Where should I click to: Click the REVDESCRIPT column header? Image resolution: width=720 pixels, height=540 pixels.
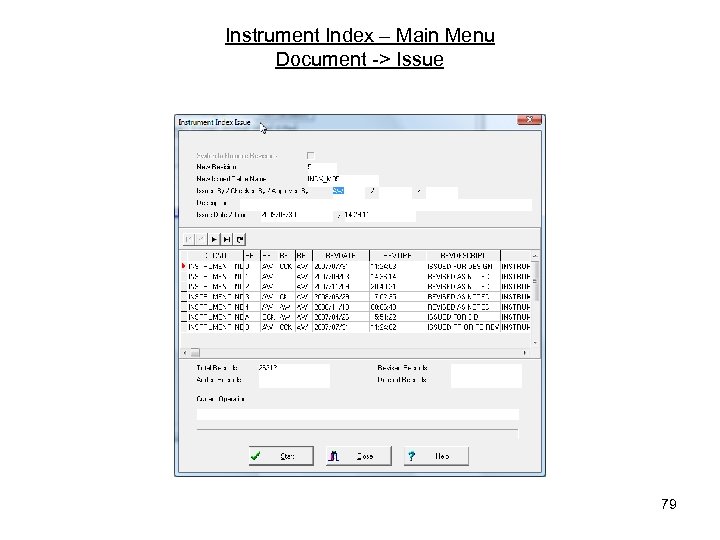click(463, 256)
